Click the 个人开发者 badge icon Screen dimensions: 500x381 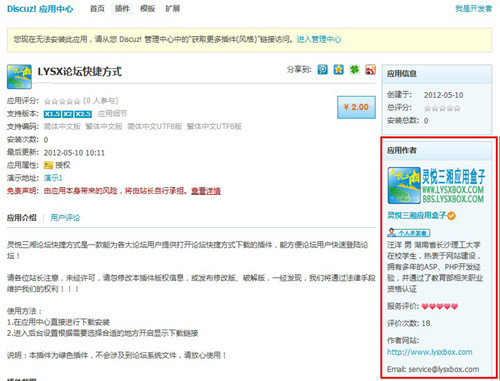click(x=409, y=232)
